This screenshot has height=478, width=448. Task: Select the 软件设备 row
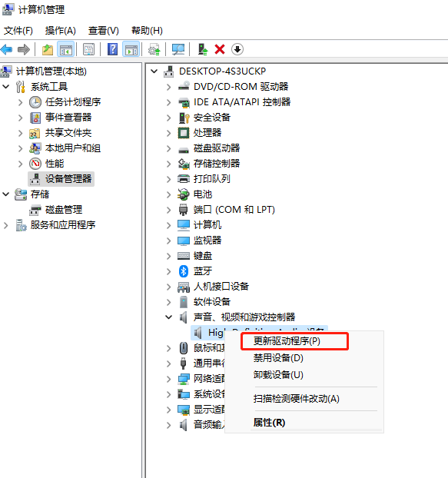(212, 302)
